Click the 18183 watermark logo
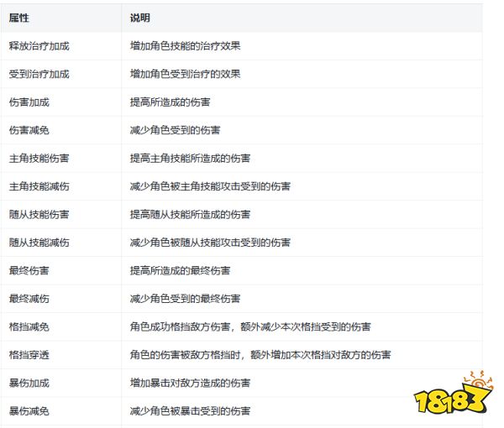504x428 pixels. coord(454,393)
